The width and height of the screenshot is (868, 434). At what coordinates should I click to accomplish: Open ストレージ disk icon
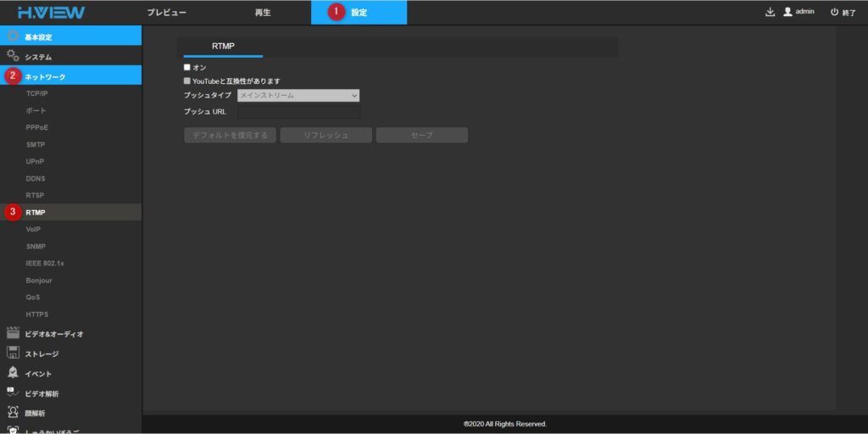13,353
